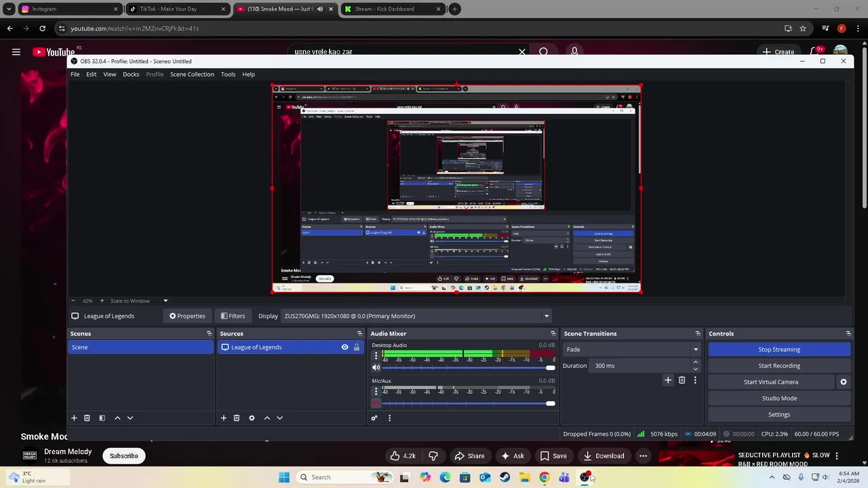The width and height of the screenshot is (868, 488).
Task: Open OBS View menu
Action: tap(109, 75)
